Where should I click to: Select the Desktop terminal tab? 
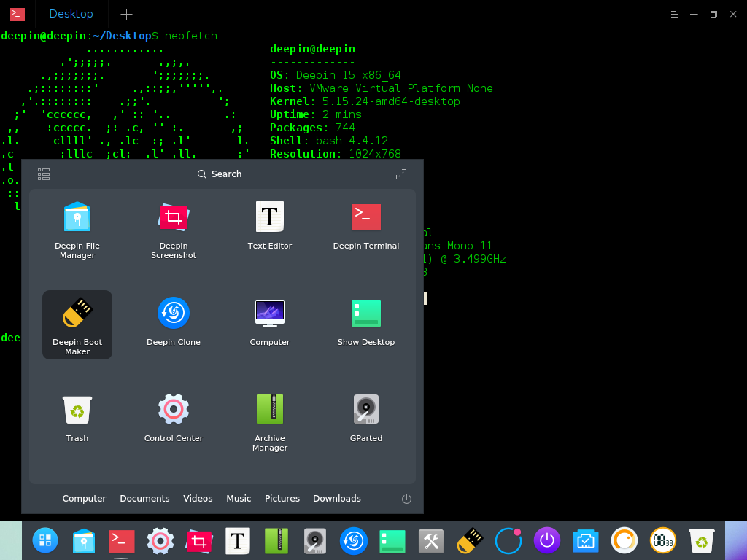[71, 14]
